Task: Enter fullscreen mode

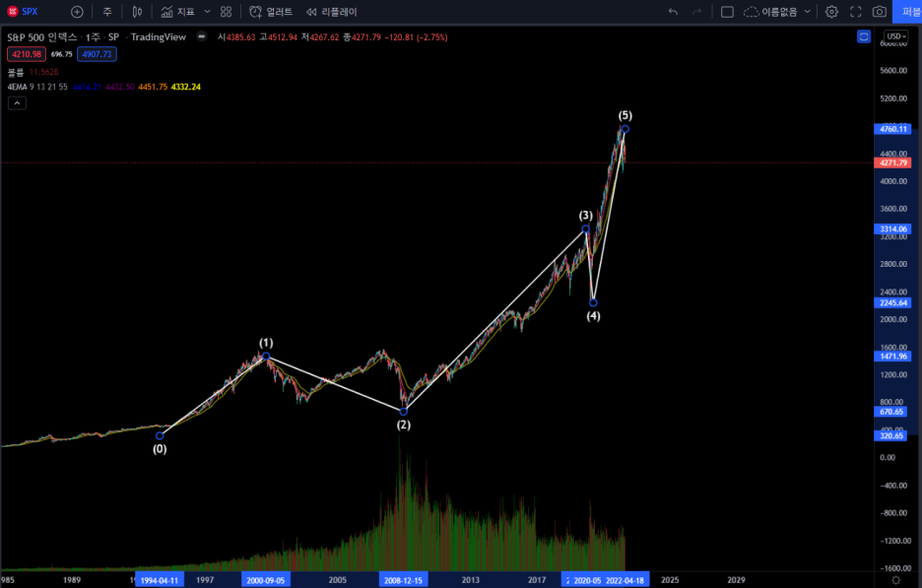Action: coord(856,12)
